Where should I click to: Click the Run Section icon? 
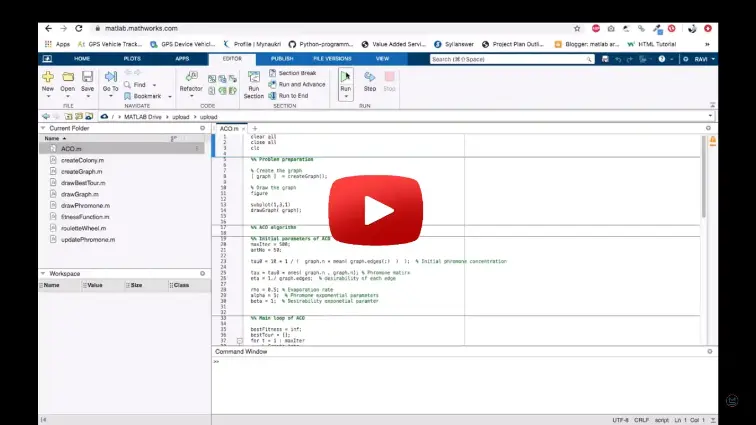click(254, 82)
